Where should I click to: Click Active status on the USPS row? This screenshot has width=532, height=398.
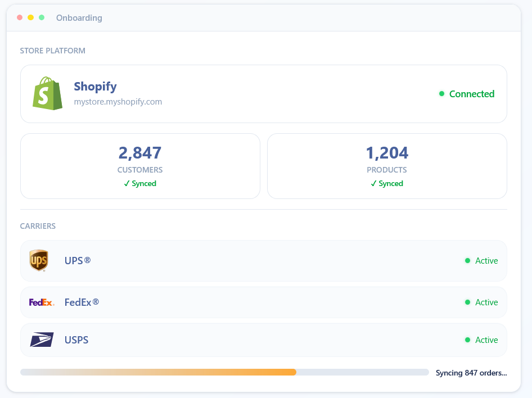pyautogui.click(x=486, y=340)
